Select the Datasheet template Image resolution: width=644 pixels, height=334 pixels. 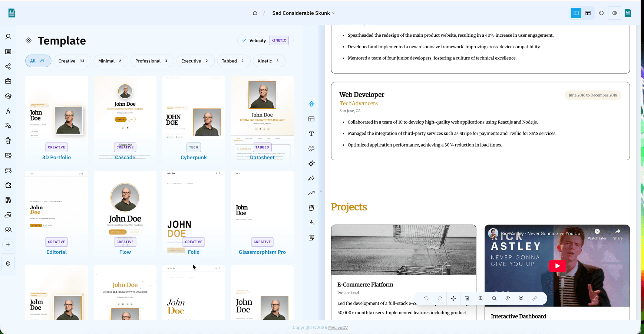click(262, 120)
